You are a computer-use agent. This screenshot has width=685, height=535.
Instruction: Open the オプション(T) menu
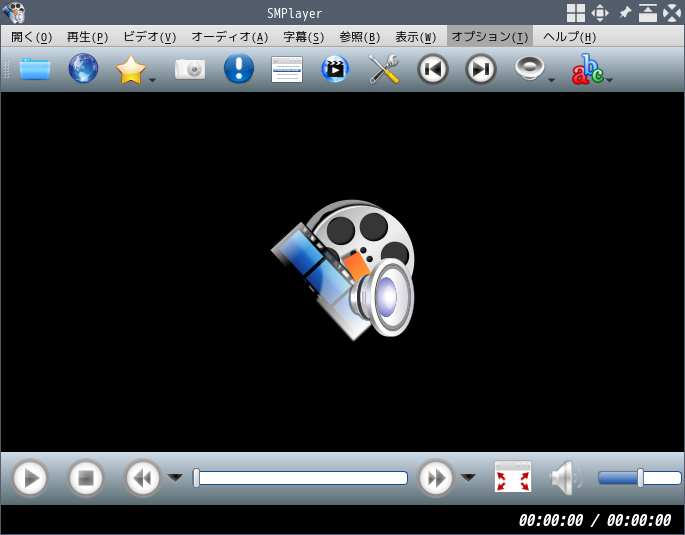489,37
